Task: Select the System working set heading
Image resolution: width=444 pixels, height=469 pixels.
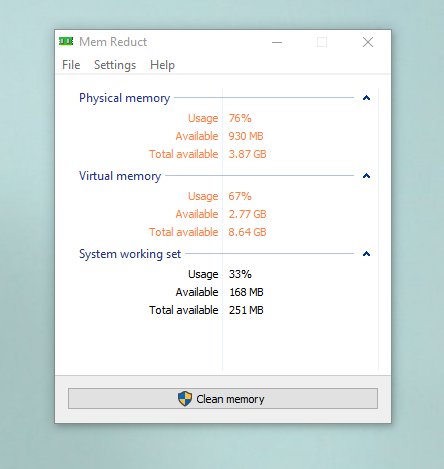Action: 130,254
